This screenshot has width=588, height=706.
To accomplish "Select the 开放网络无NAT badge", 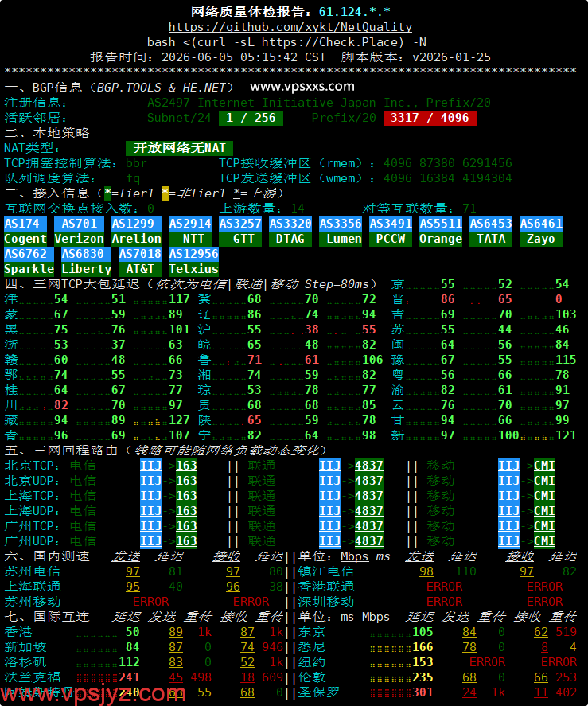I will click(179, 148).
